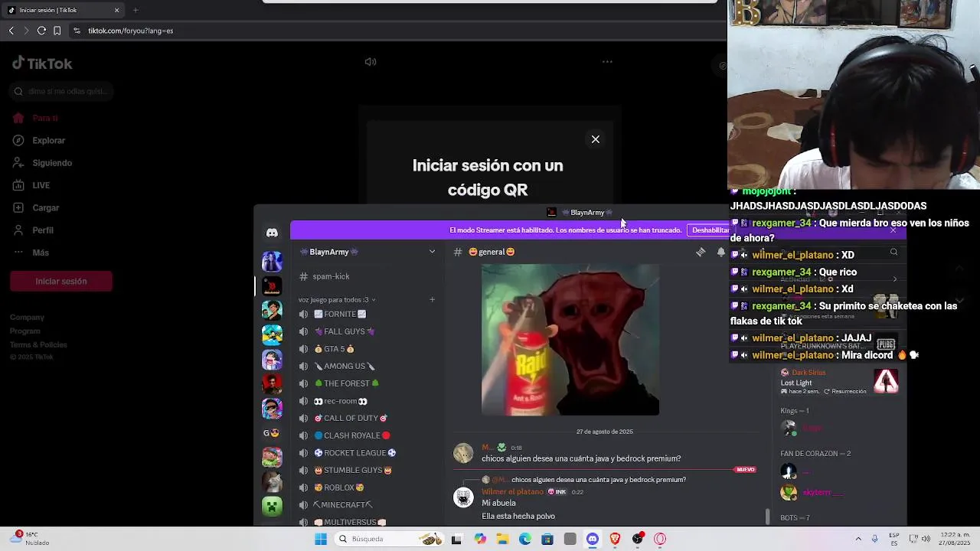Viewport: 980px width, 551px height.
Task: Open TikTok video more options dots
Action: pyautogui.click(x=607, y=62)
